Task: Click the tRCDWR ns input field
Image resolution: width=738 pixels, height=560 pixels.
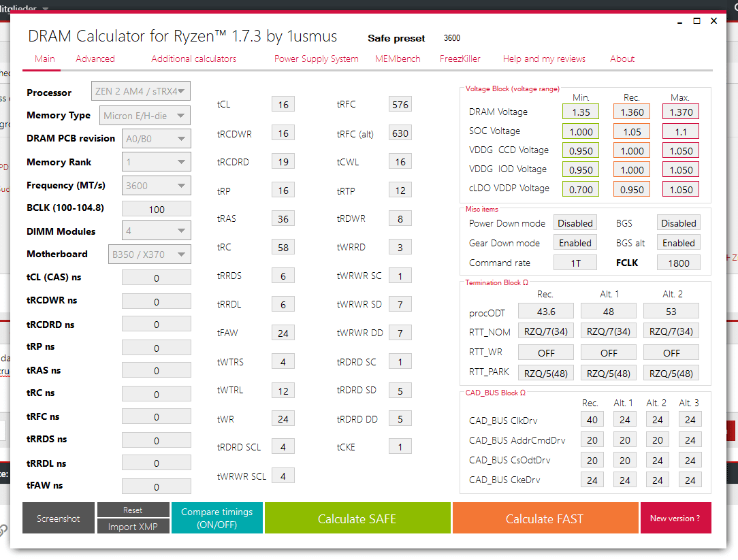Action: coord(157,301)
